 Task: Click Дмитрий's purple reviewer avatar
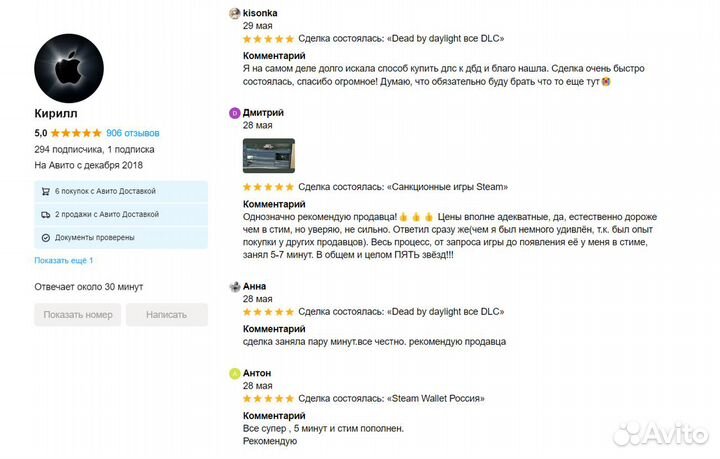[235, 113]
